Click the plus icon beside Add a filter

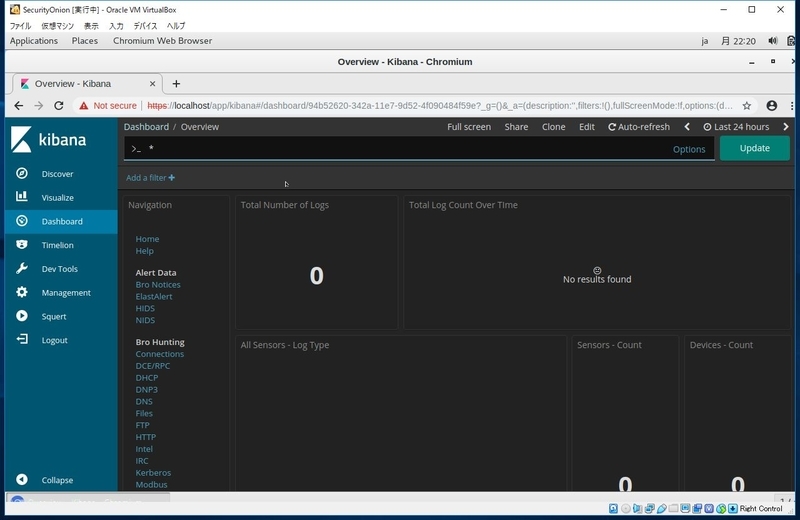click(171, 178)
